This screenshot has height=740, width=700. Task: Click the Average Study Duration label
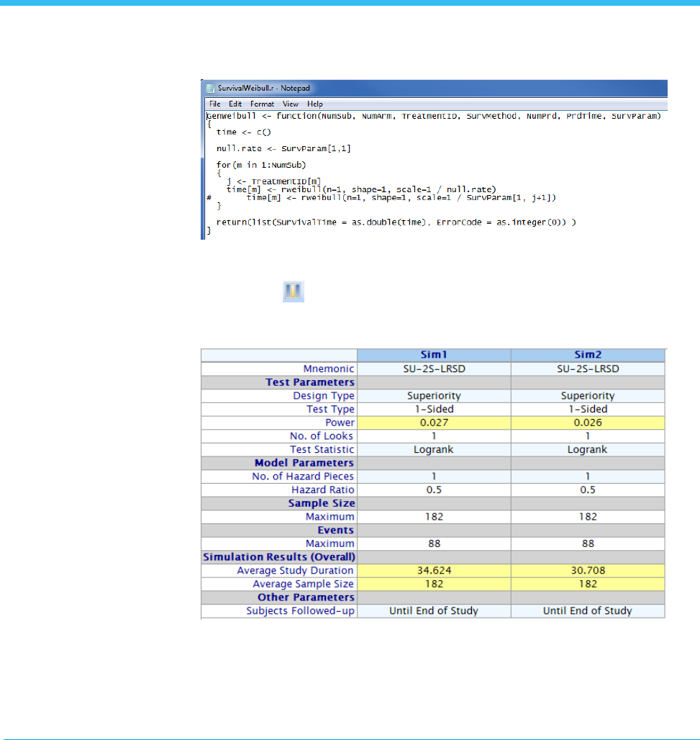[295, 571]
